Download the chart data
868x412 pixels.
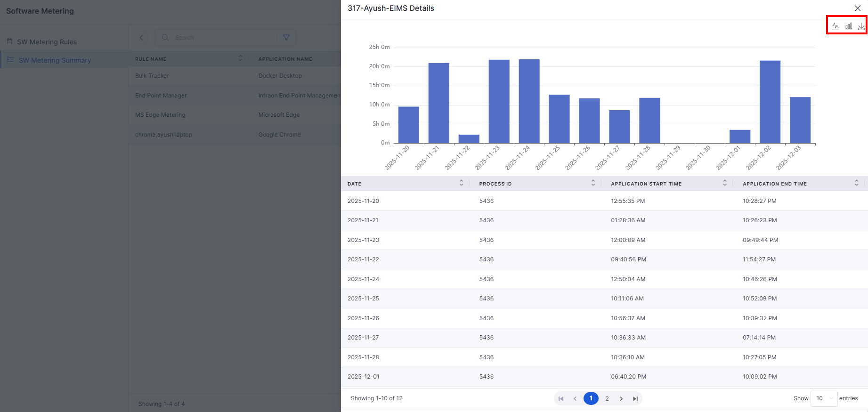click(861, 26)
